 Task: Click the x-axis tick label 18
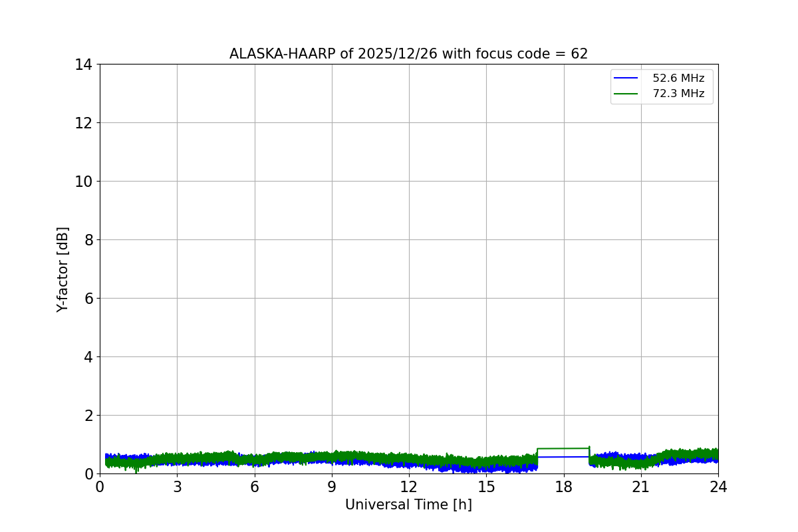pyautogui.click(x=564, y=487)
